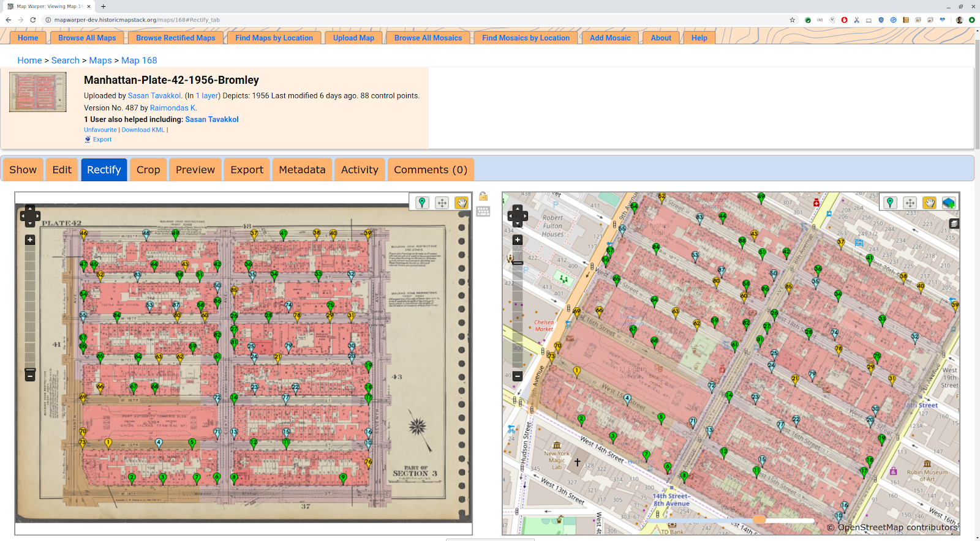Select move control point tool on right map
Screen dimensions: 980x541
pos(910,203)
